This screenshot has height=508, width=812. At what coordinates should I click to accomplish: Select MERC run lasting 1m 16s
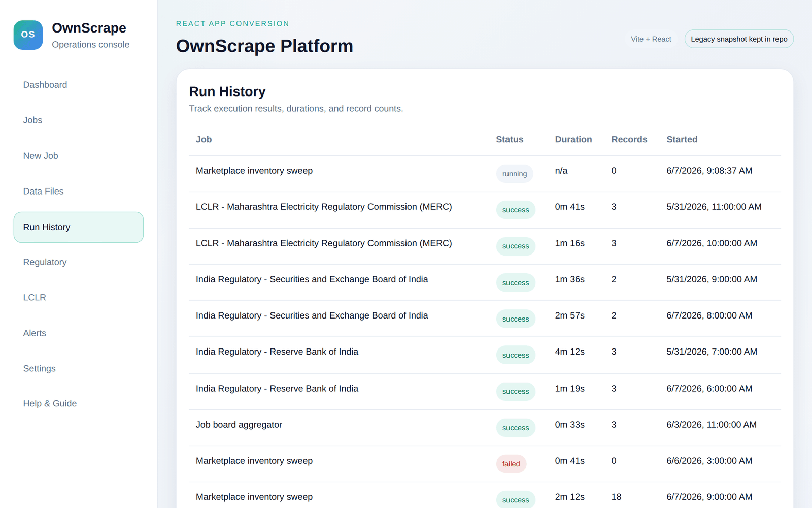click(485, 246)
